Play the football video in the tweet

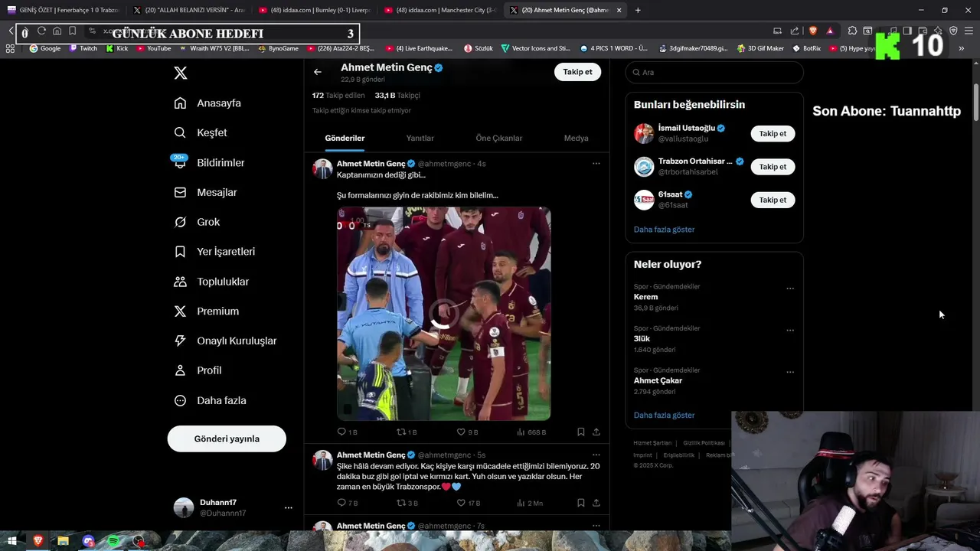coord(444,314)
